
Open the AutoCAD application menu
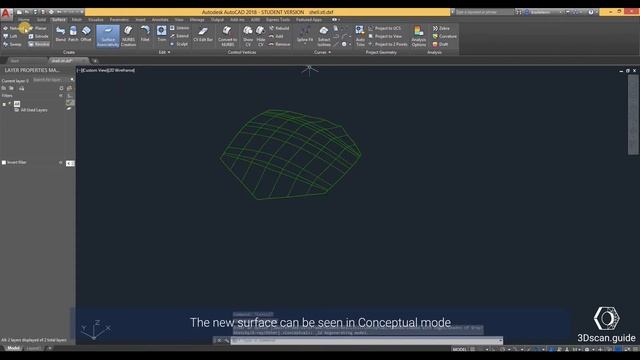click(x=6, y=13)
